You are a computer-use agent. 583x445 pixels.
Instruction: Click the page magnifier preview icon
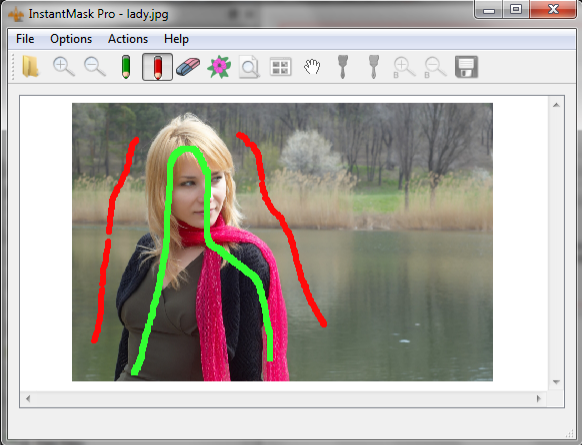(249, 67)
